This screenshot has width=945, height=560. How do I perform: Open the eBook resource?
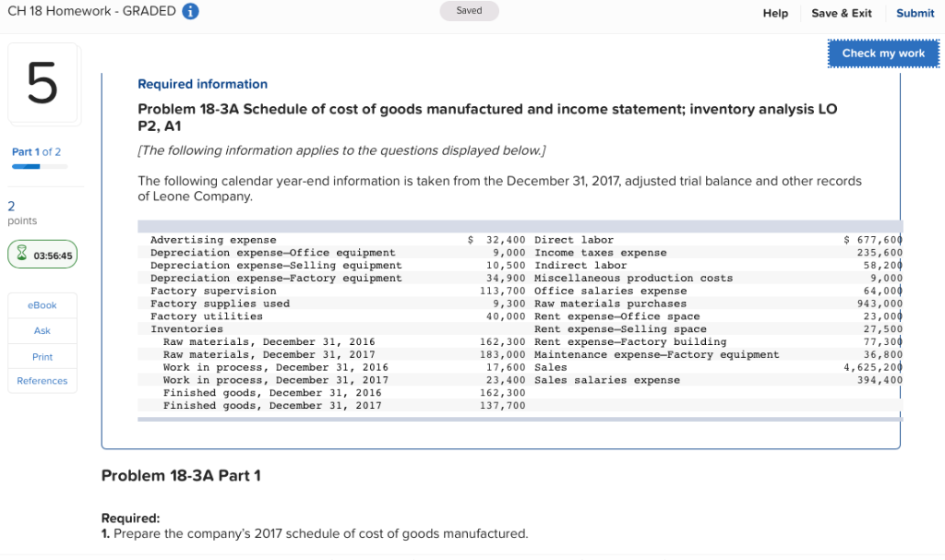(42, 305)
